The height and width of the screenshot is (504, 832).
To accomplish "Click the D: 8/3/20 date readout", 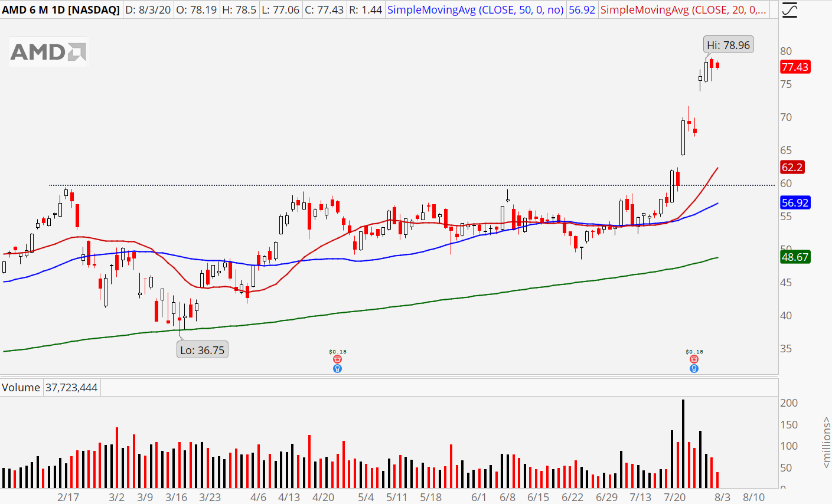I will tap(148, 10).
